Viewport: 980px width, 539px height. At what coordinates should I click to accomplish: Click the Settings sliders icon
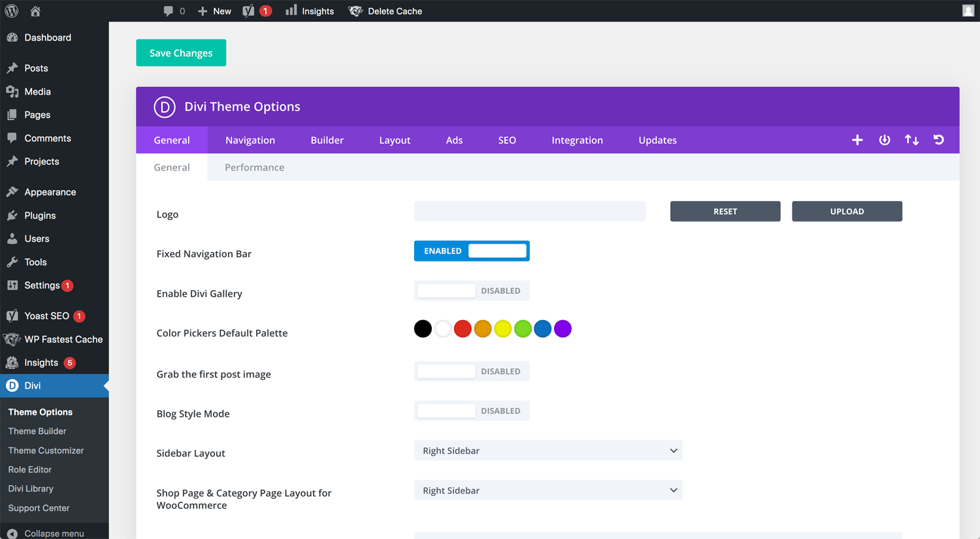[x=12, y=285]
